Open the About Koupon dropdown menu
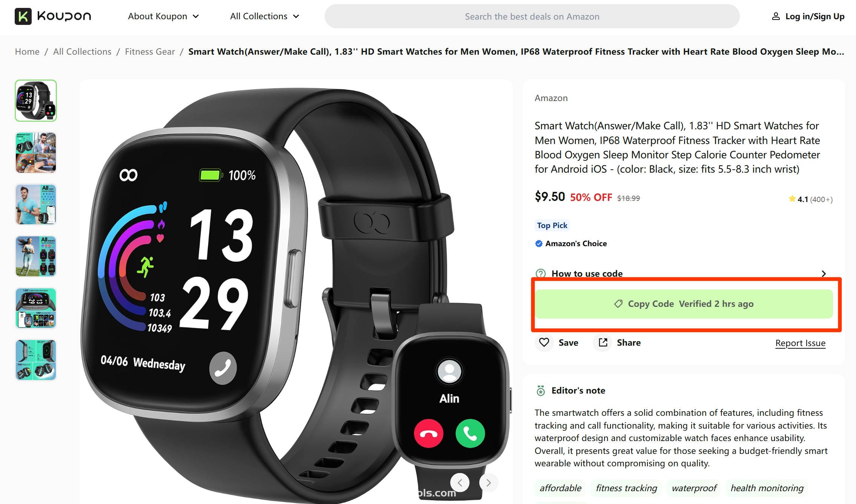The width and height of the screenshot is (856, 504). point(163,16)
